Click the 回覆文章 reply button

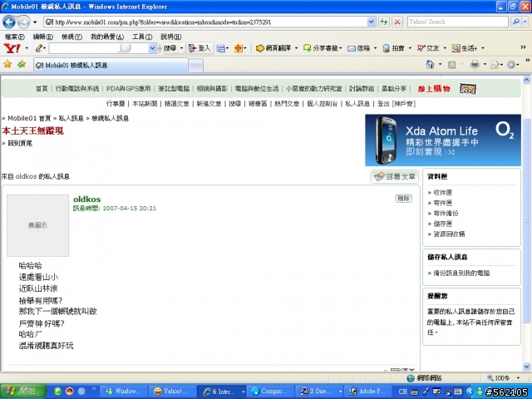(x=395, y=176)
